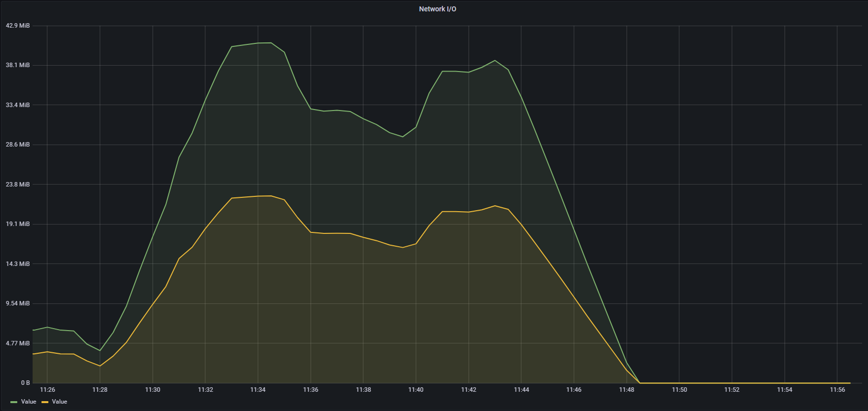868x411 pixels.
Task: Click the 11:54 time label
Action: (785, 390)
